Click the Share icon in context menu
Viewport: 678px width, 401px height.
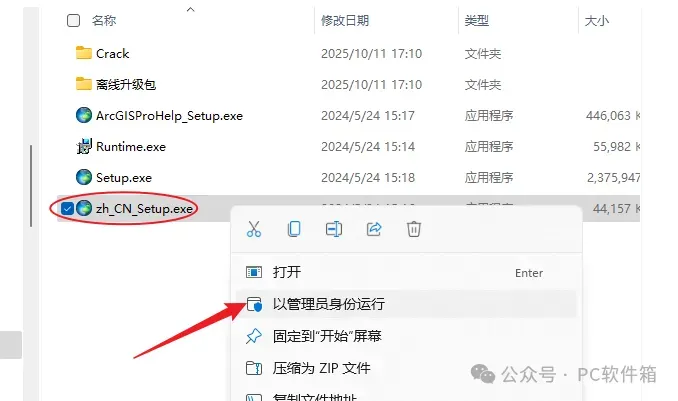click(374, 229)
